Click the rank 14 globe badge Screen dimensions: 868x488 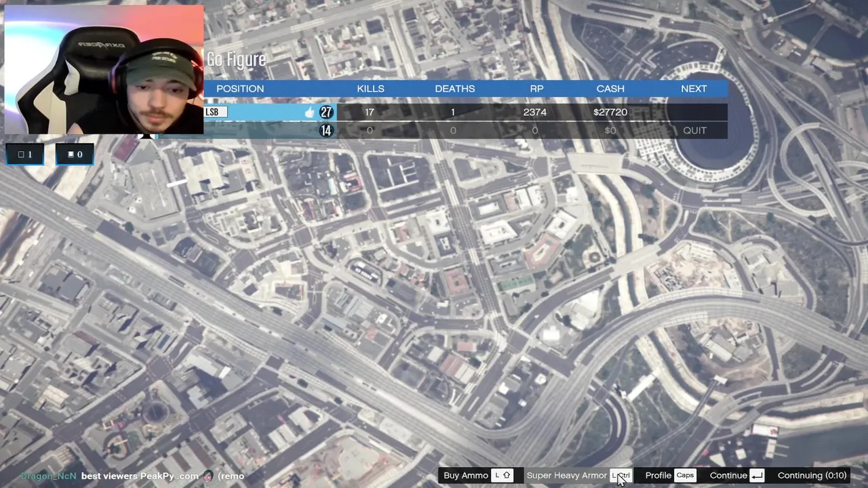(326, 130)
